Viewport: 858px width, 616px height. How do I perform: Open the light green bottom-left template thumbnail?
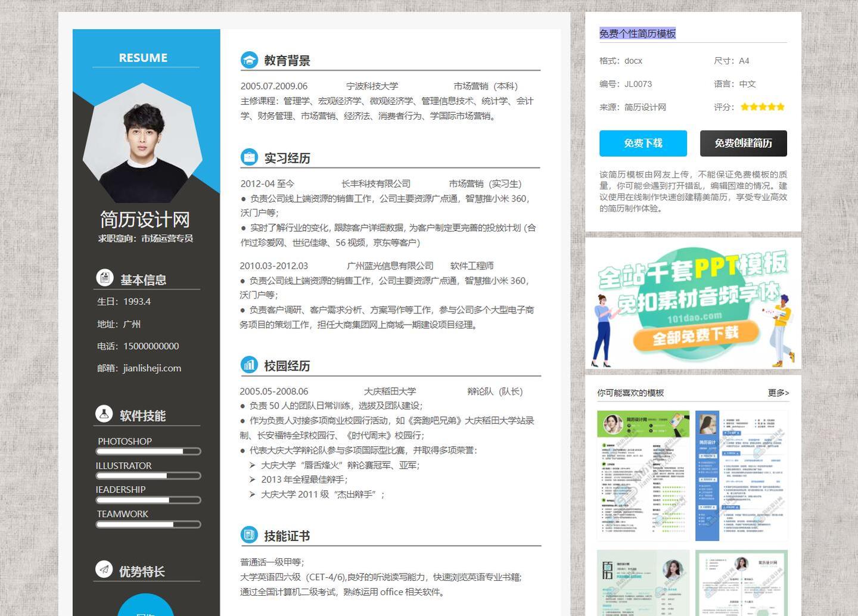[643, 583]
